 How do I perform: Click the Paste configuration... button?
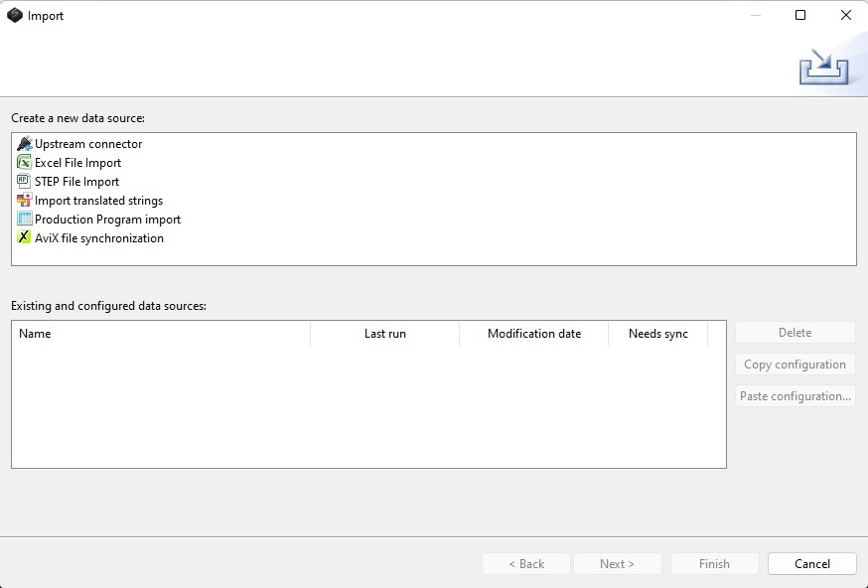click(x=795, y=396)
